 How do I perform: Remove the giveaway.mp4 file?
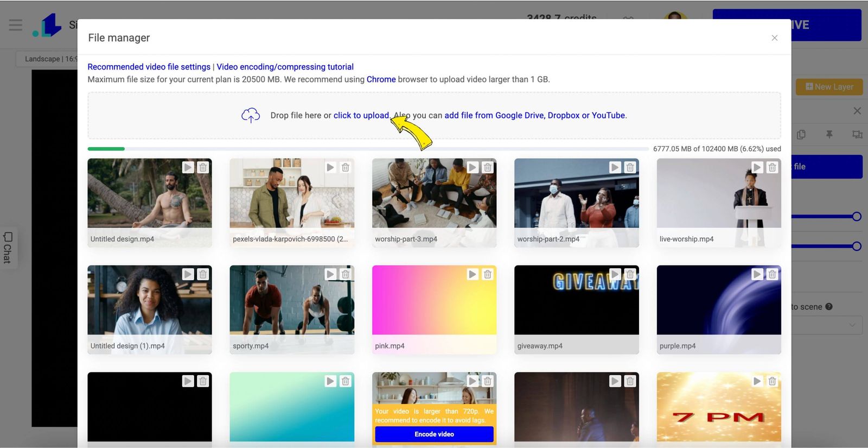click(630, 274)
